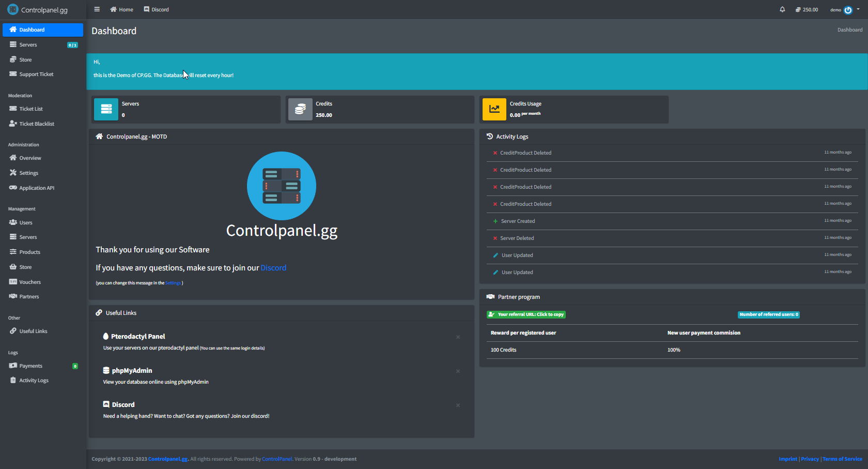The height and width of the screenshot is (469, 868).
Task: Click the Discord link in the MOTD message
Action: [x=273, y=268]
